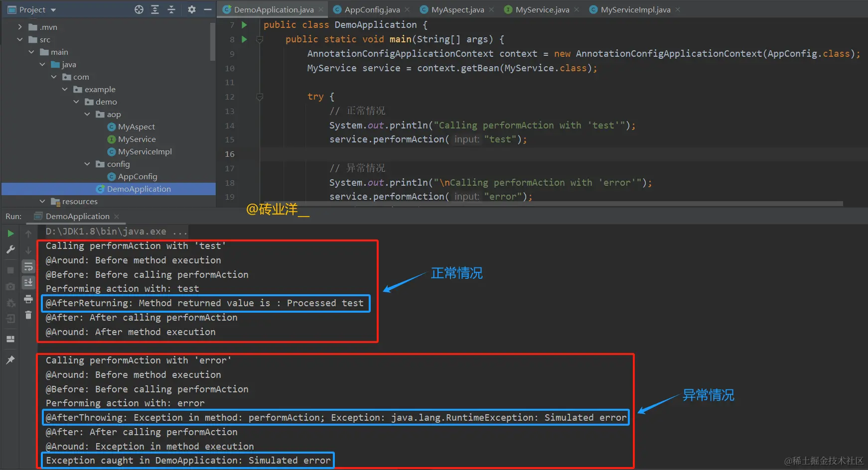Image resolution: width=868 pixels, height=470 pixels.
Task: Click line number 16 in gutter
Action: [x=229, y=154]
